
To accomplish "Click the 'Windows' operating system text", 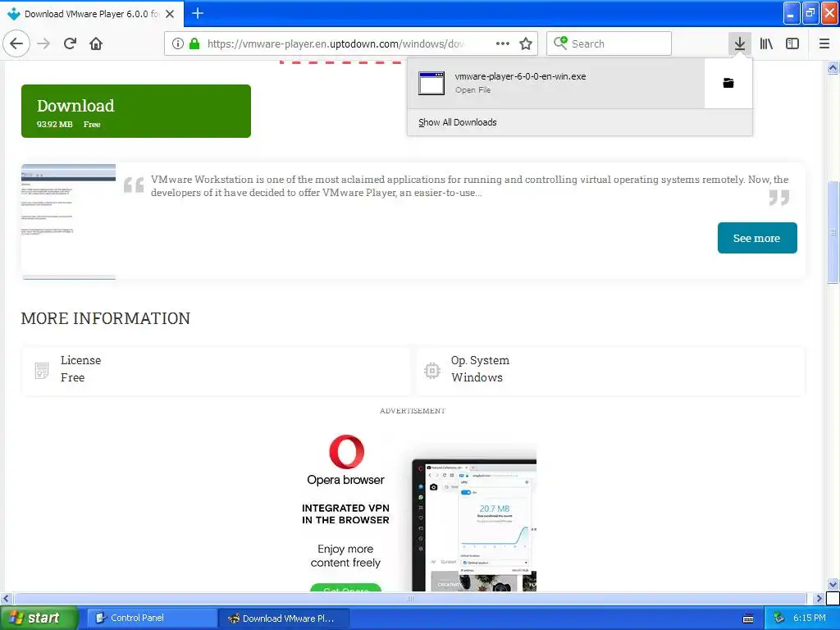I will (x=477, y=377).
